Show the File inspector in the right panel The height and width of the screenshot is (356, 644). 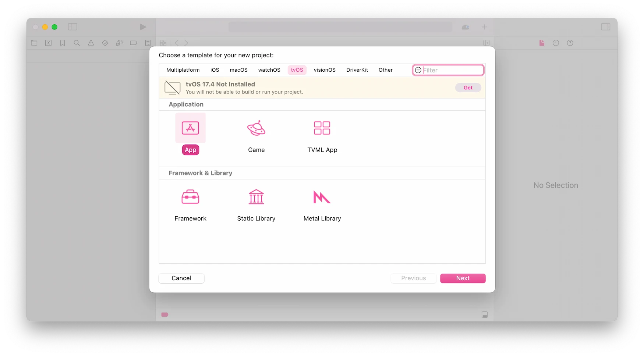coord(542,43)
